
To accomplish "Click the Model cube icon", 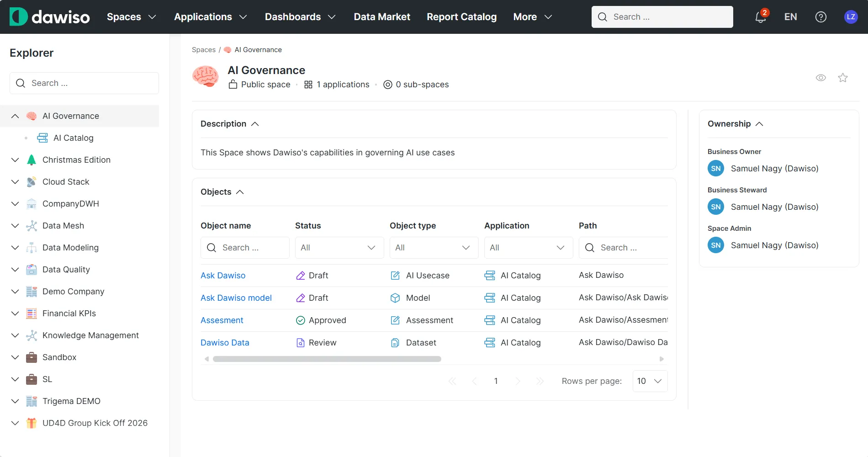I will [x=395, y=298].
